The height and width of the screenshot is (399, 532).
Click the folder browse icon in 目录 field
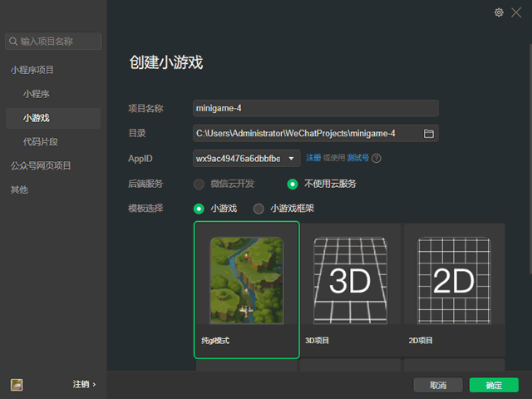429,133
